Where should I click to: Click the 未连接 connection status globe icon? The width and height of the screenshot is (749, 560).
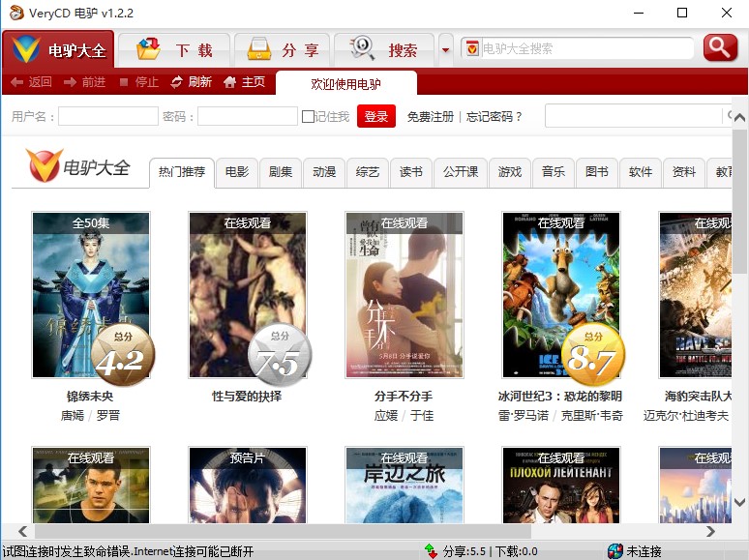[615, 551]
